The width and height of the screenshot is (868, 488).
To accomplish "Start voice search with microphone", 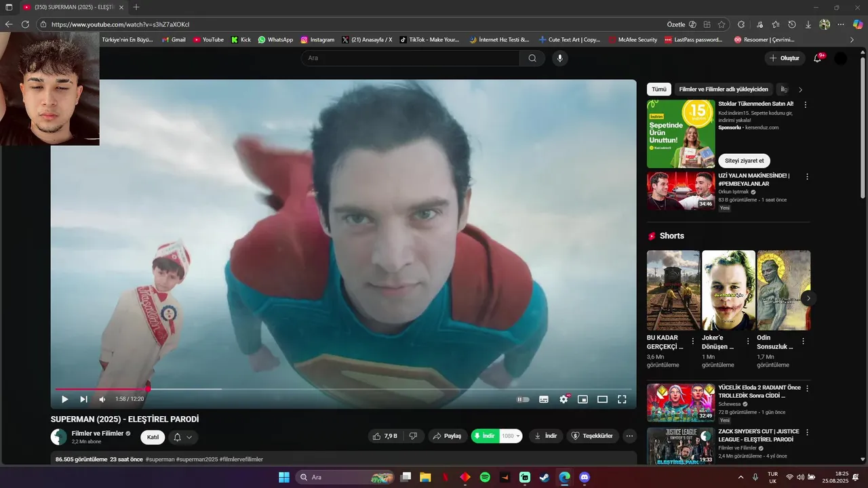I will click(x=559, y=58).
